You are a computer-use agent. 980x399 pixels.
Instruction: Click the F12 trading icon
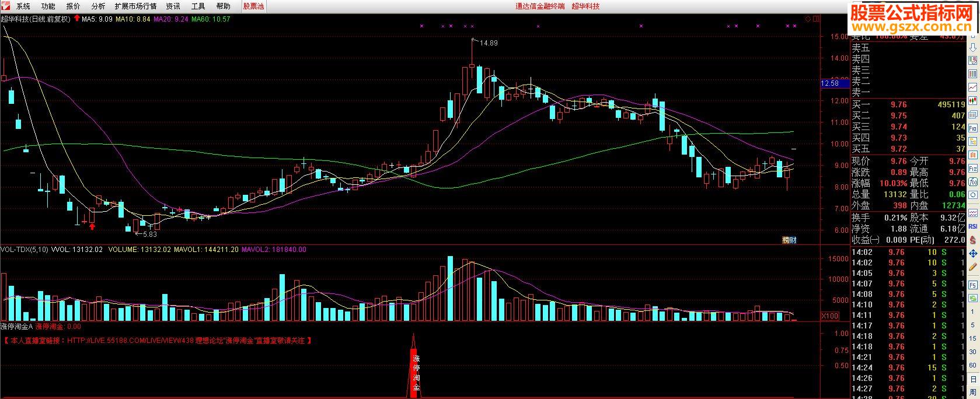[x=973, y=168]
